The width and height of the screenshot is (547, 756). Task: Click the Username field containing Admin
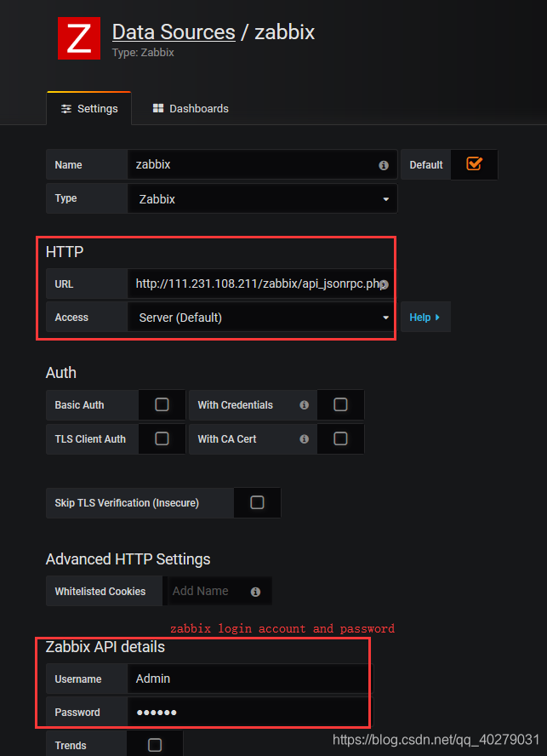point(251,679)
